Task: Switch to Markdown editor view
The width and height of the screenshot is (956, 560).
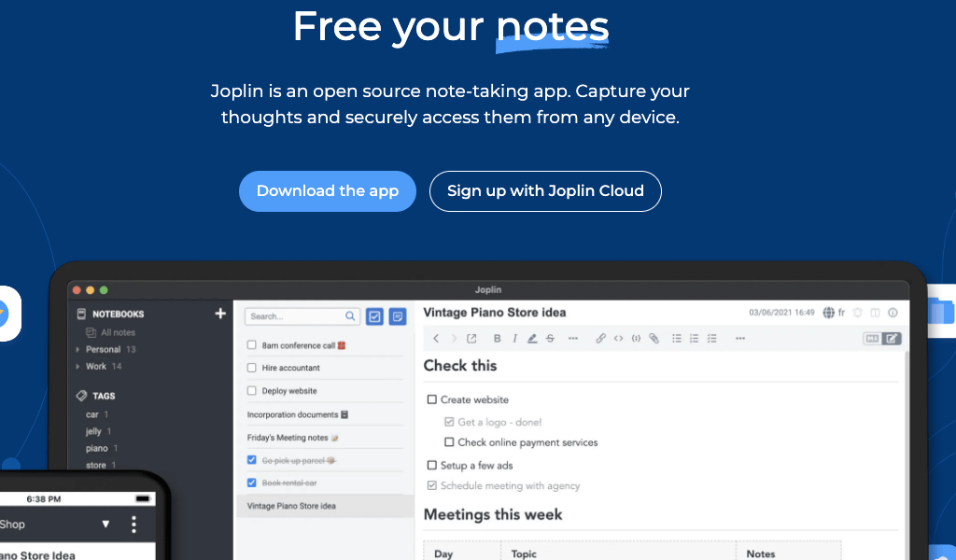Action: click(873, 338)
